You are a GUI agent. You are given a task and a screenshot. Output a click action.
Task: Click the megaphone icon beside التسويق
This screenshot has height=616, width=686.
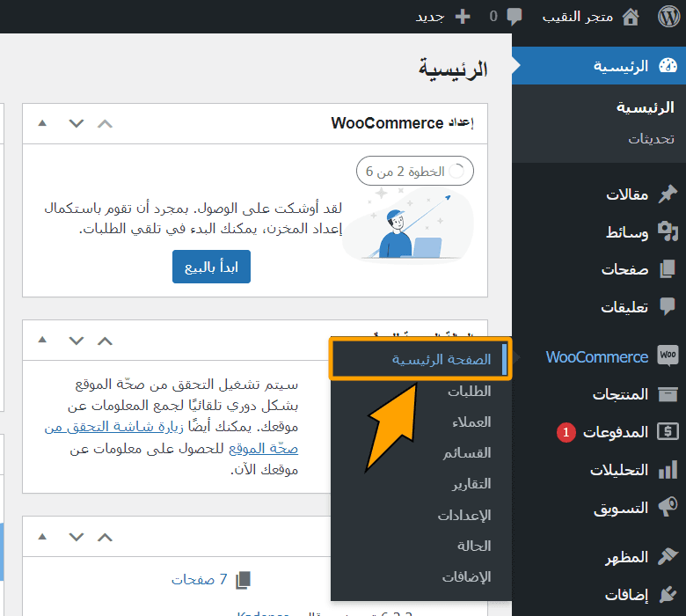point(668,507)
